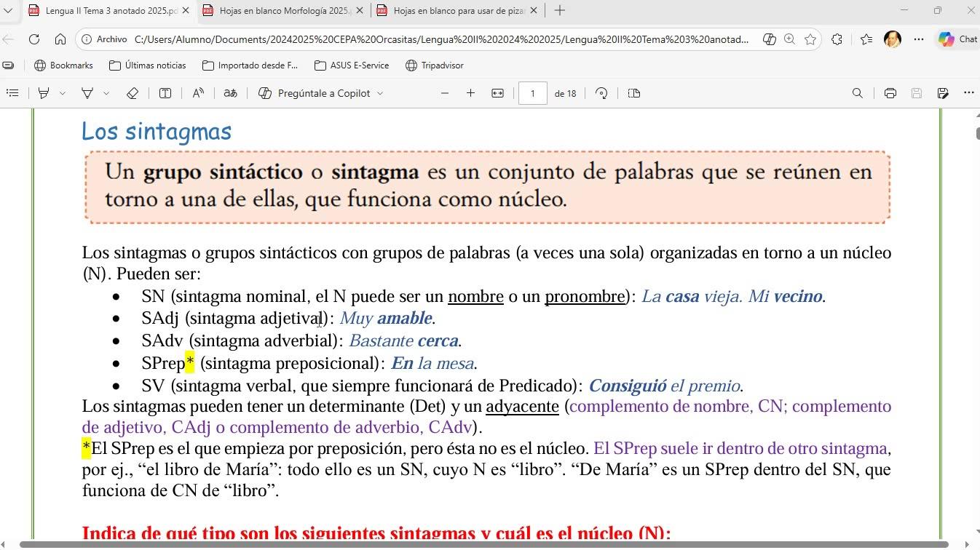Toggle fit to width view
This screenshot has height=550, width=980.
point(498,93)
